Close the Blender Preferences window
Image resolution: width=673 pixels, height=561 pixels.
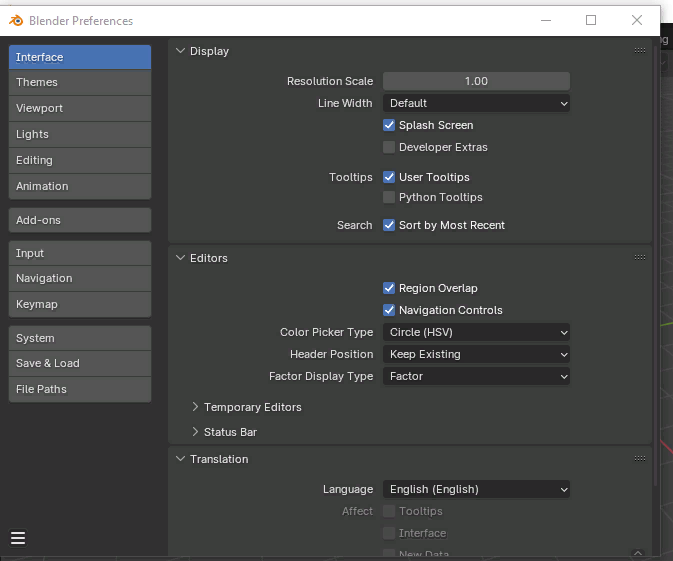coord(637,20)
